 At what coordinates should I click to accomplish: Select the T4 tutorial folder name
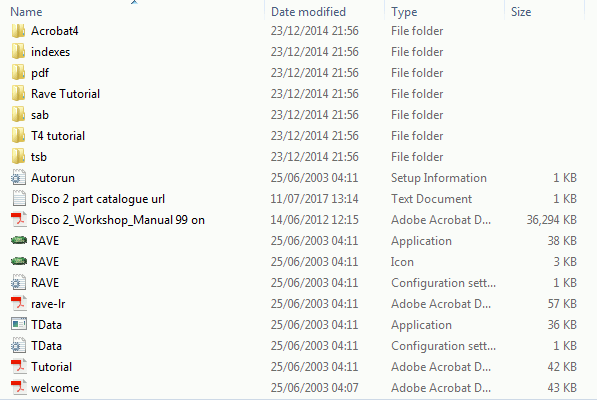(x=58, y=136)
